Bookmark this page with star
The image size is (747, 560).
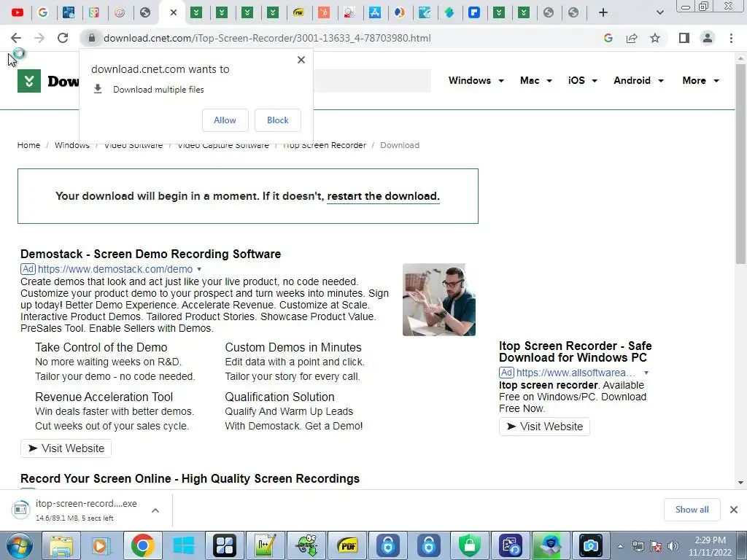(655, 38)
